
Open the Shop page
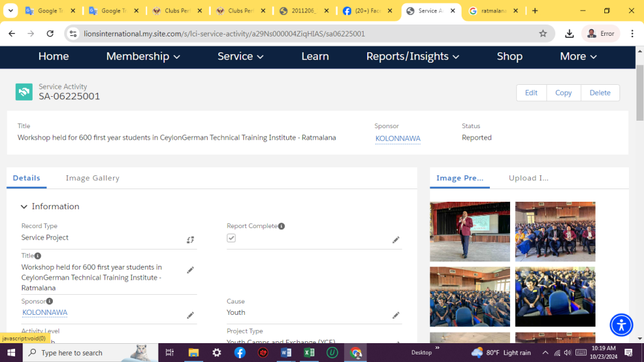click(x=509, y=57)
